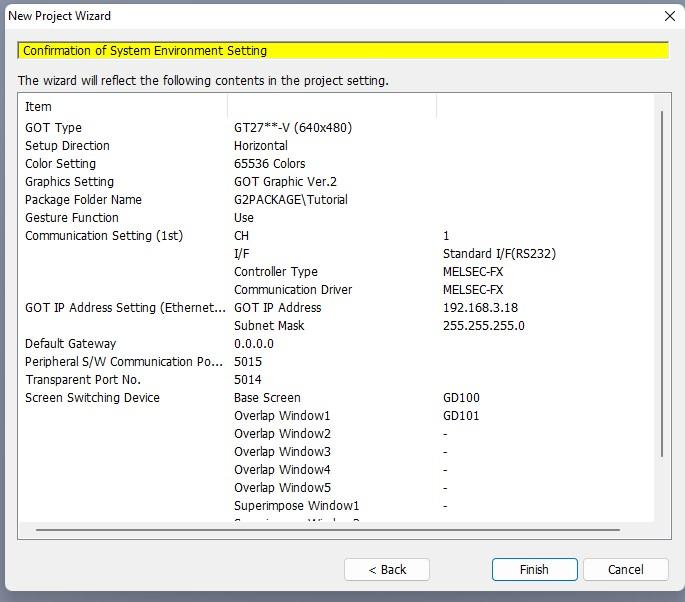685x602 pixels.
Task: Click the G2PACKAGE\Tutorial value
Action: (291, 200)
